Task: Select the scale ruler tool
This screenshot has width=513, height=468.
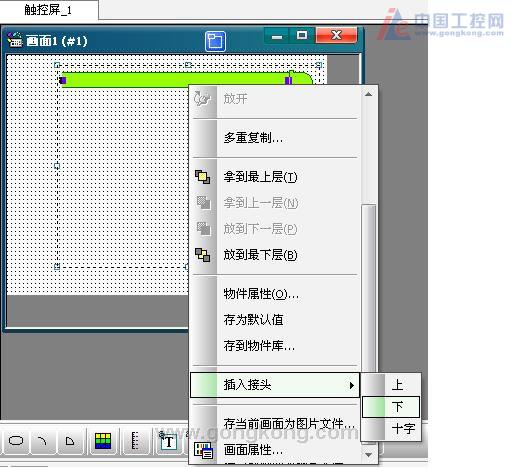Action: click(135, 441)
